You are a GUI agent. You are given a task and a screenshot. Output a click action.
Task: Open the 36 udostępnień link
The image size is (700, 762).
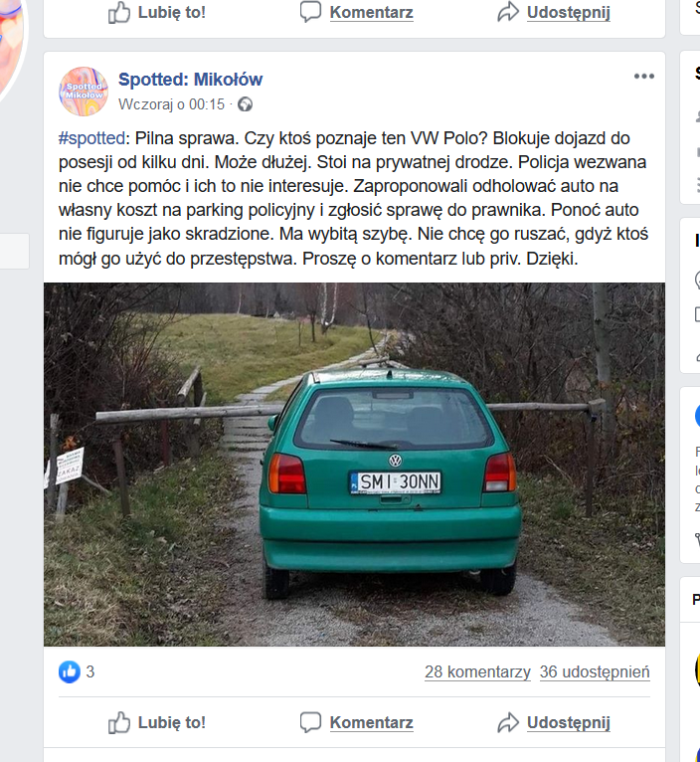(595, 672)
